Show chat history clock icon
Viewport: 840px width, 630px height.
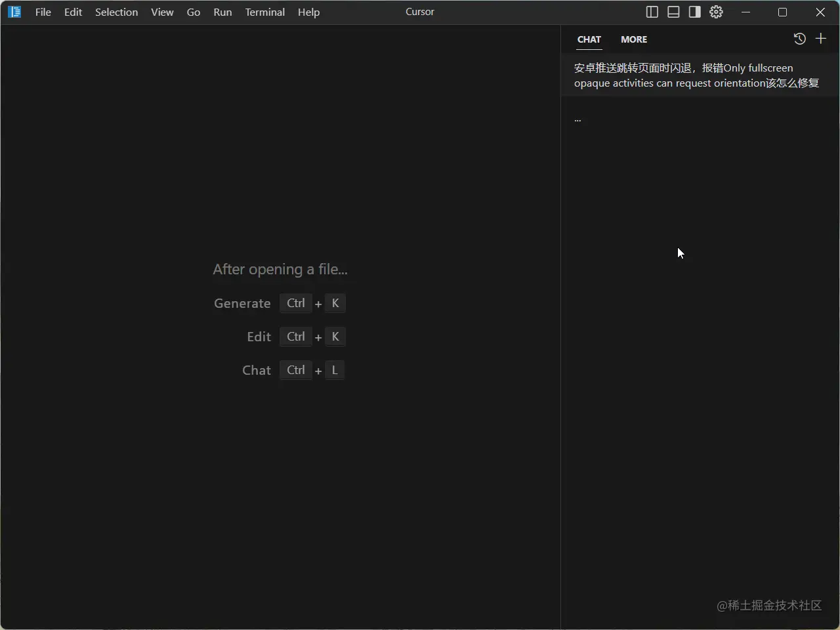pyautogui.click(x=799, y=39)
